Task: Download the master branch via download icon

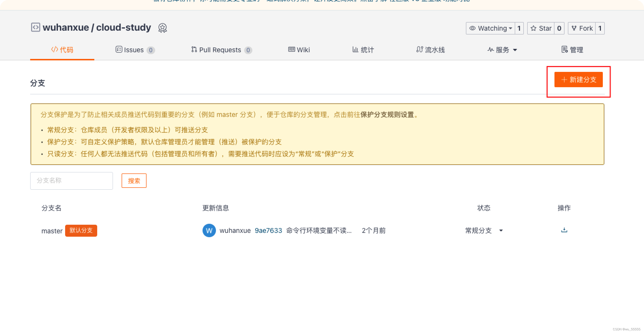Action: 564,230
